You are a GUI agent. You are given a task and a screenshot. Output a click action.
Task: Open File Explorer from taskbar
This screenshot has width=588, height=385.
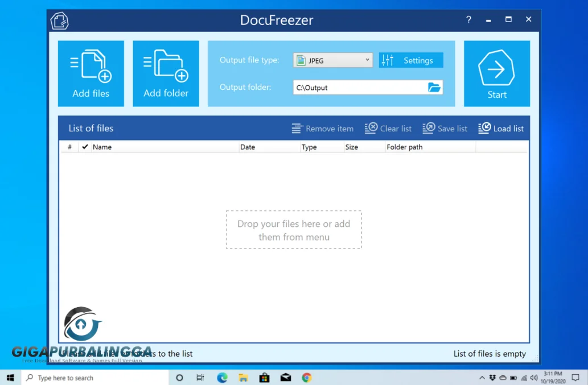click(x=243, y=378)
